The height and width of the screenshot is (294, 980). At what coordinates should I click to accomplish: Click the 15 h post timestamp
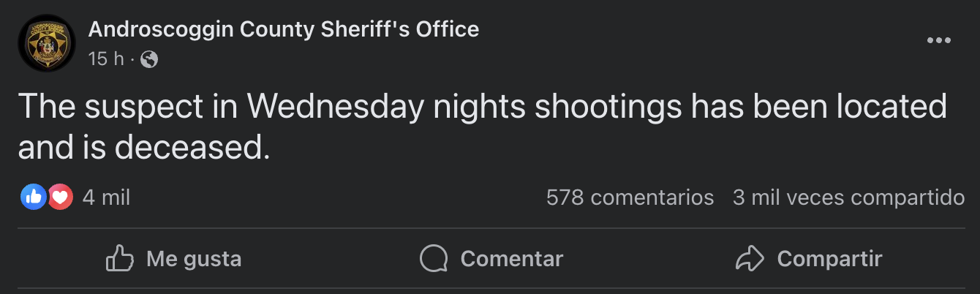click(x=105, y=59)
